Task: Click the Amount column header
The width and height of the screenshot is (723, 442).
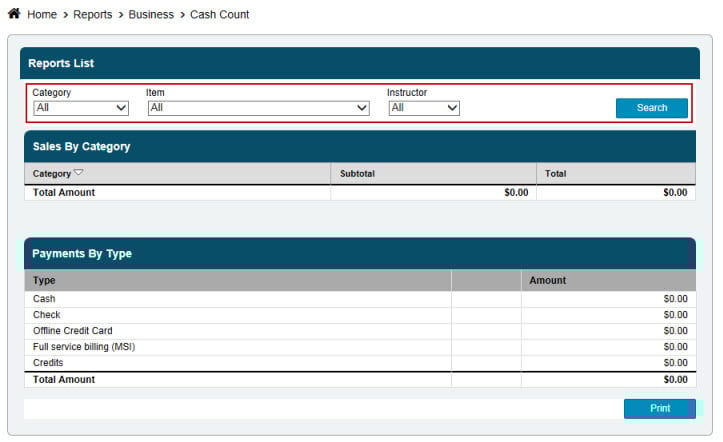Action: pos(547,281)
